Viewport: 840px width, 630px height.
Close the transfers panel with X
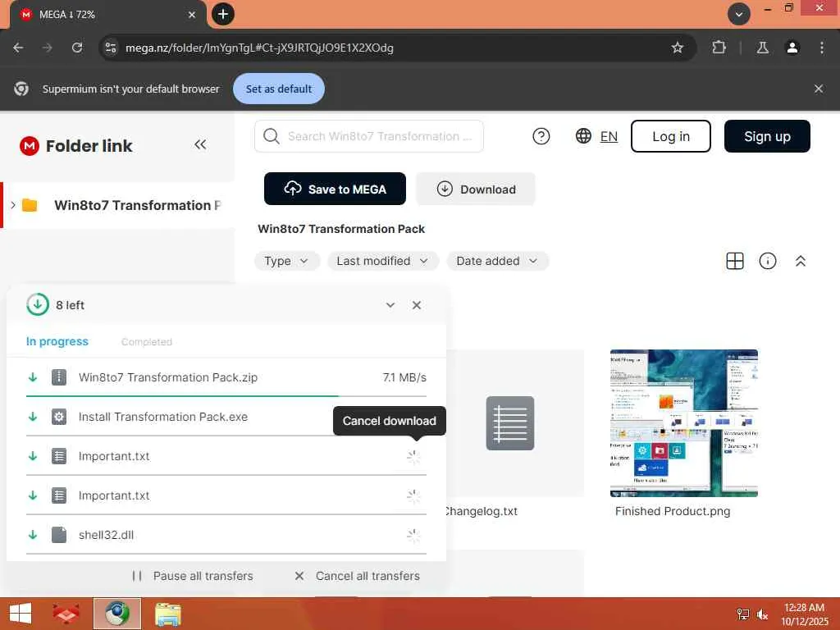pyautogui.click(x=416, y=305)
